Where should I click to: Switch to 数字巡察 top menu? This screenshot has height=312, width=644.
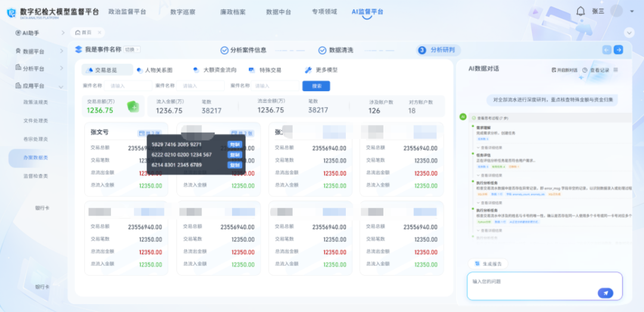183,12
